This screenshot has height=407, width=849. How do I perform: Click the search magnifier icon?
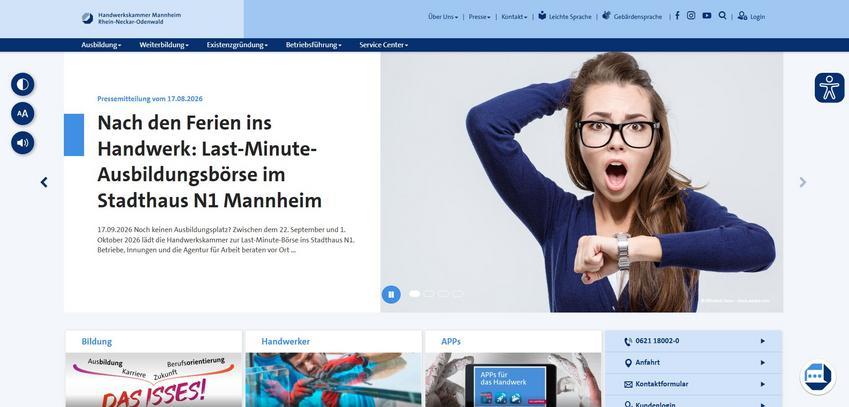click(x=722, y=15)
